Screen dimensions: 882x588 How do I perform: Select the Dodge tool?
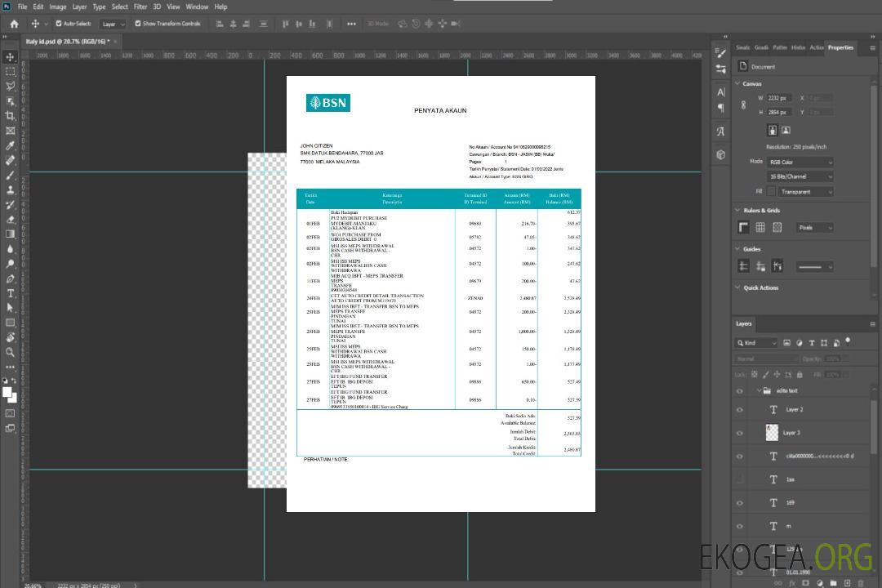click(x=10, y=263)
